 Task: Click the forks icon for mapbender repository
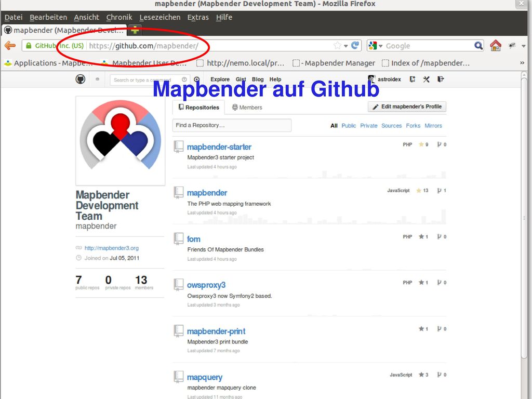(439, 191)
